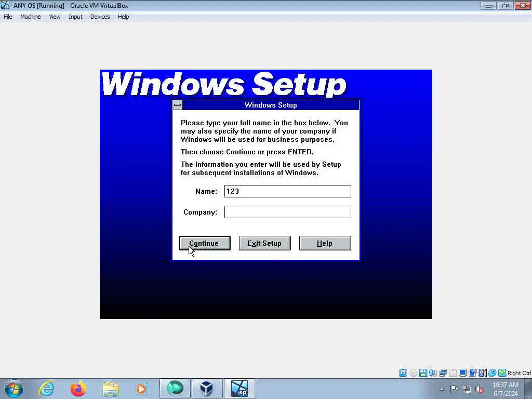This screenshot has height=399, width=532.
Task: Launch Firefox from the taskbar
Action: [78, 389]
